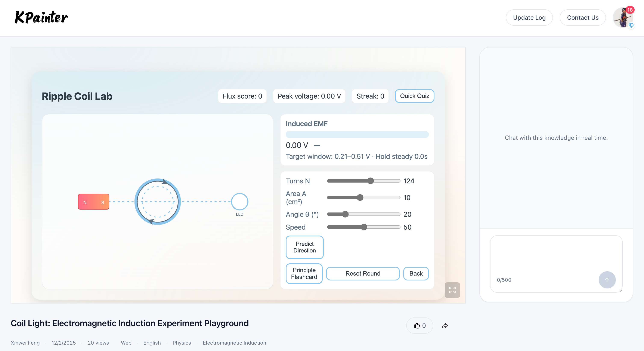Click the Back button
This screenshot has width=644, height=351.
pyautogui.click(x=416, y=273)
